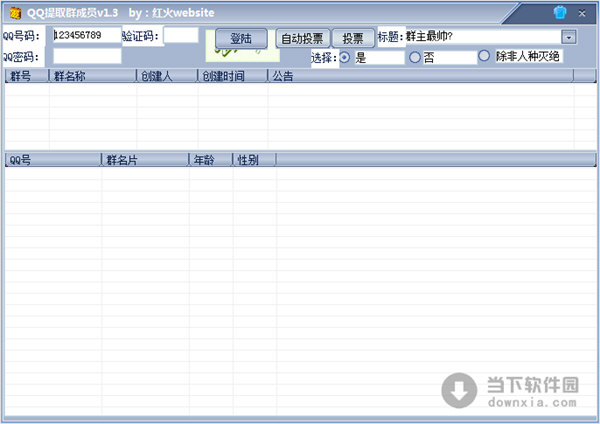Close the QQ提取群成员 window
The width and height of the screenshot is (600, 424).
(x=582, y=13)
